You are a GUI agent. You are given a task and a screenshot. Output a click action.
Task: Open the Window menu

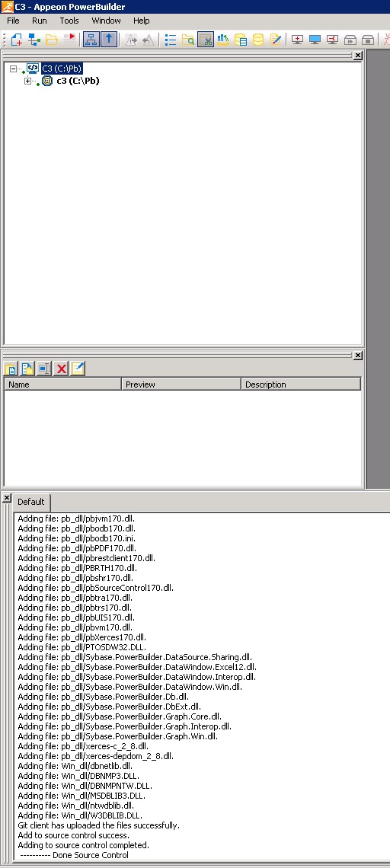click(x=106, y=21)
